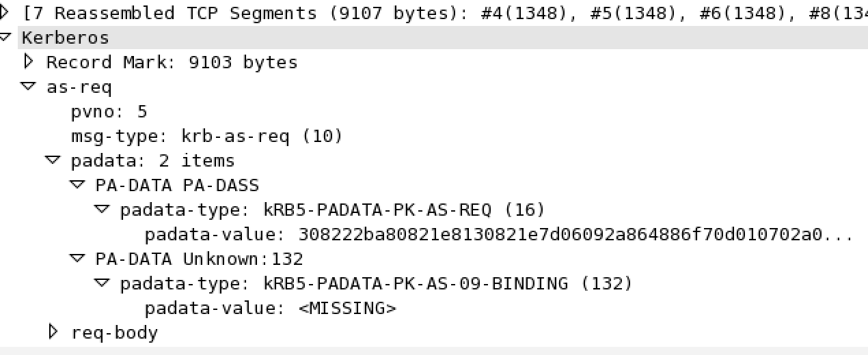Click the as-req label text

point(79,87)
